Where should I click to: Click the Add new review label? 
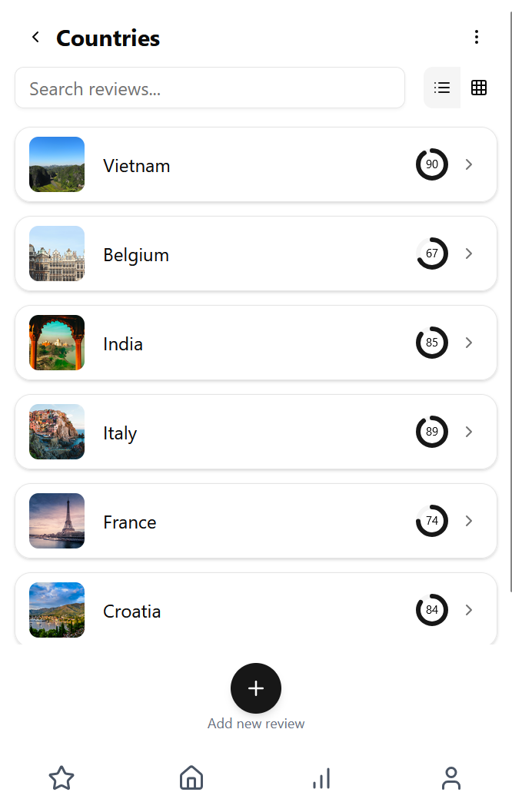256,723
